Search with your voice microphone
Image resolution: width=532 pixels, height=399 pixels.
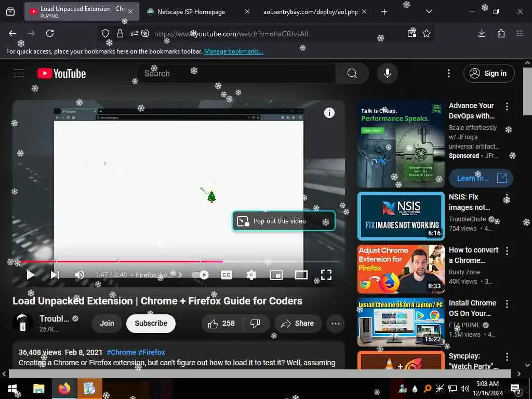[387, 73]
